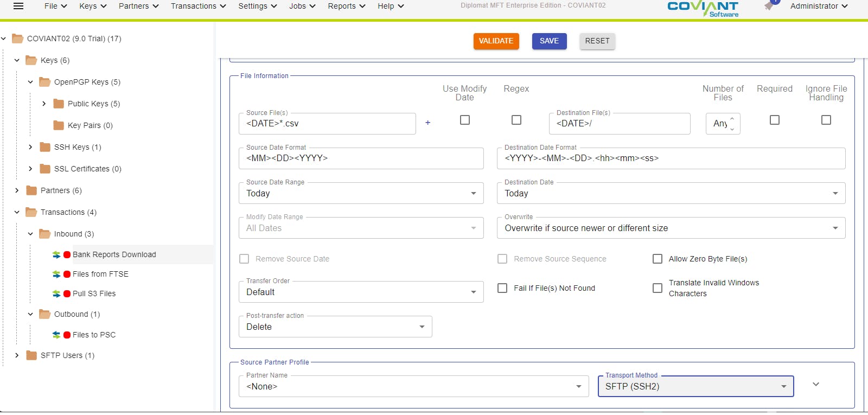Click the VALIDATE button
The image size is (868, 415).
pos(496,41)
